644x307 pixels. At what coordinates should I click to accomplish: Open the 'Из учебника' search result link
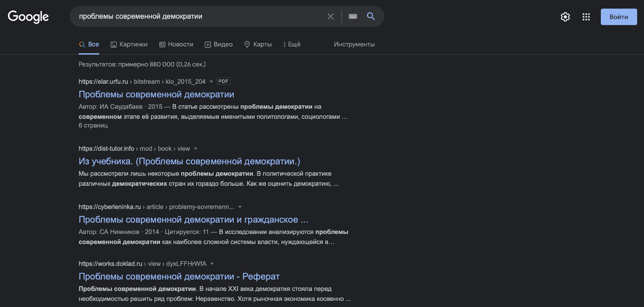[x=189, y=161]
